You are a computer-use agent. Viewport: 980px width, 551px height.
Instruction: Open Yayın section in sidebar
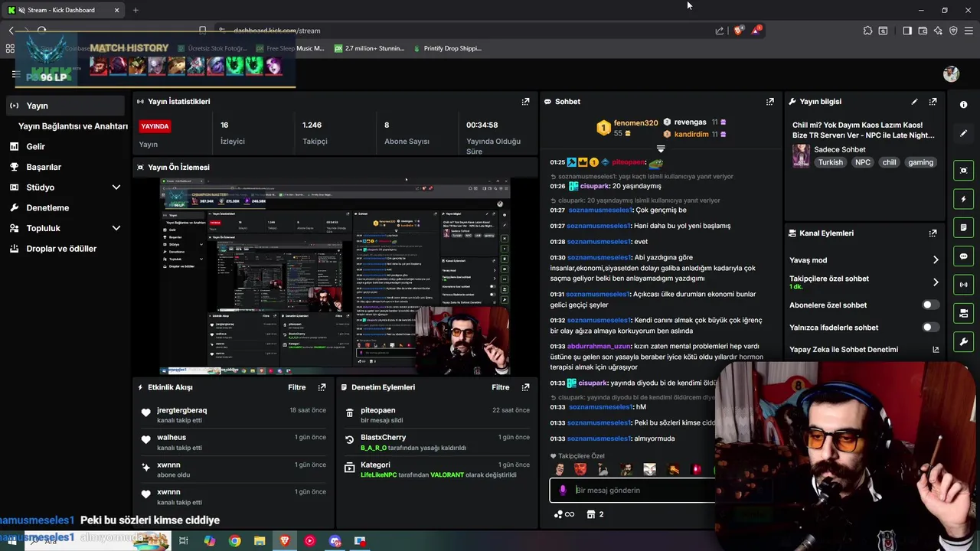64,106
